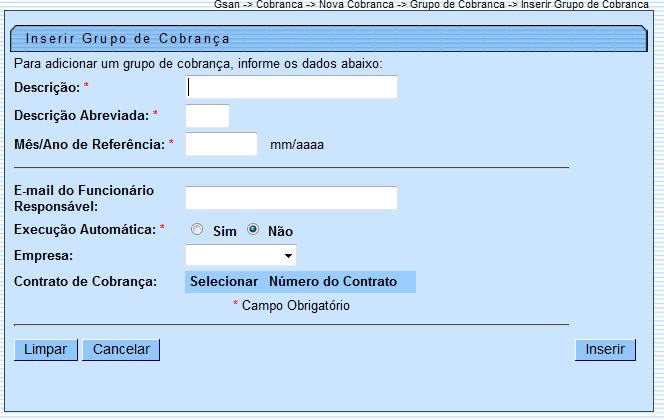Click the Contrato de Cobrança label
This screenshot has width=664, height=420.
pyautogui.click(x=86, y=282)
